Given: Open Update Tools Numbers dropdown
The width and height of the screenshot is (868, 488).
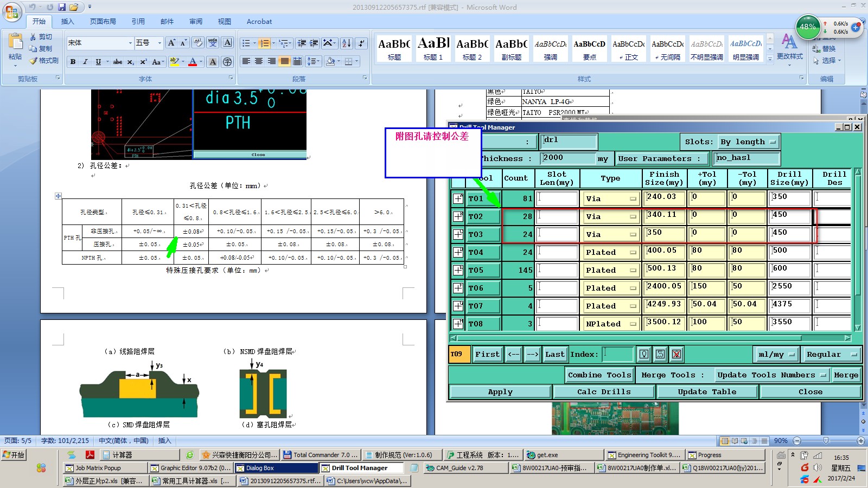Looking at the screenshot, I should coord(771,375).
